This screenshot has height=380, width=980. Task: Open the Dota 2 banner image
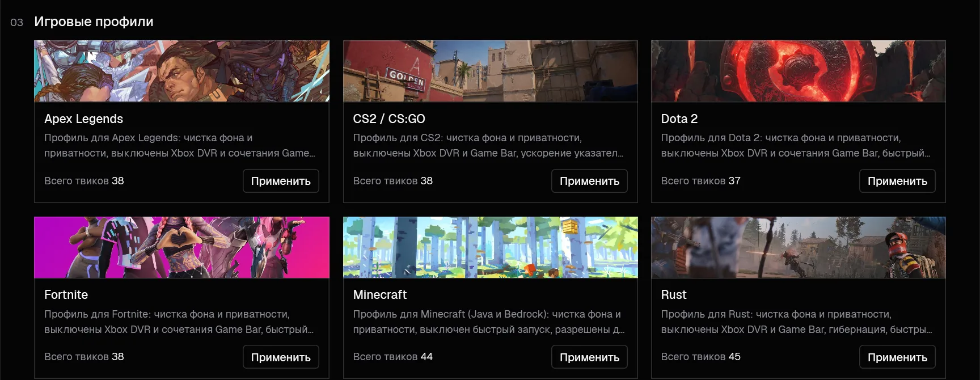point(799,71)
